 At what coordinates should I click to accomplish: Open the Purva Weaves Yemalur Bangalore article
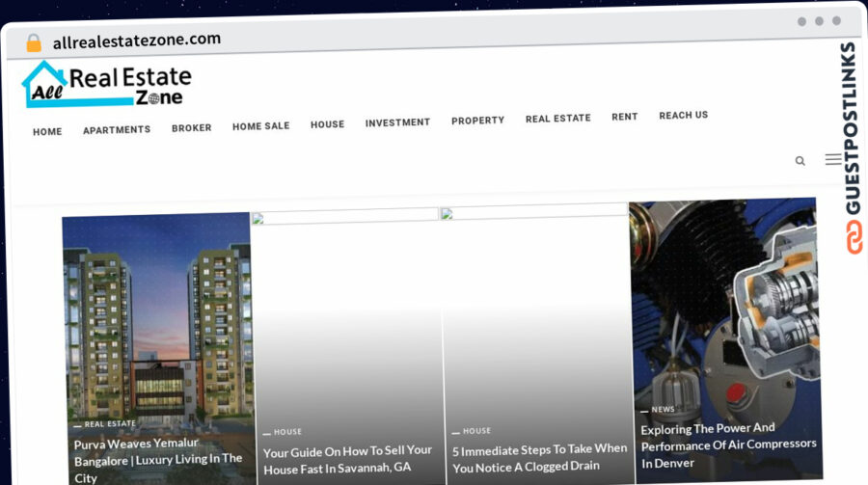coord(158,460)
